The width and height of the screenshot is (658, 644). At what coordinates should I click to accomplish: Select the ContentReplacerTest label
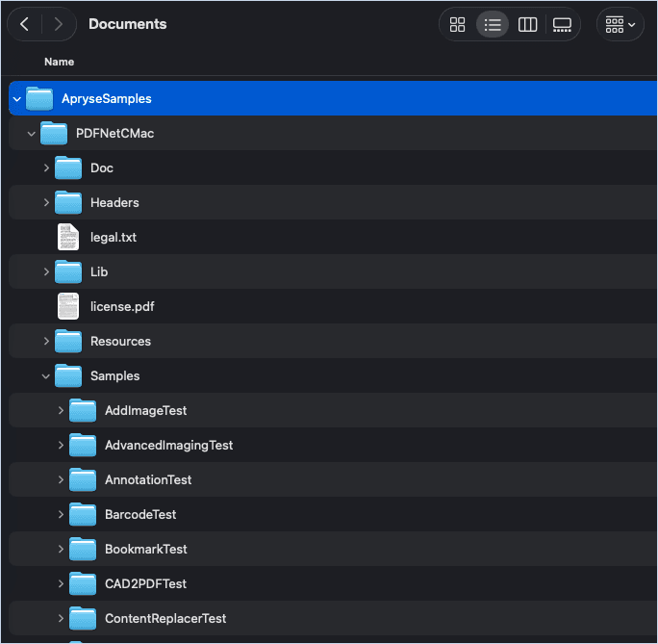(165, 618)
